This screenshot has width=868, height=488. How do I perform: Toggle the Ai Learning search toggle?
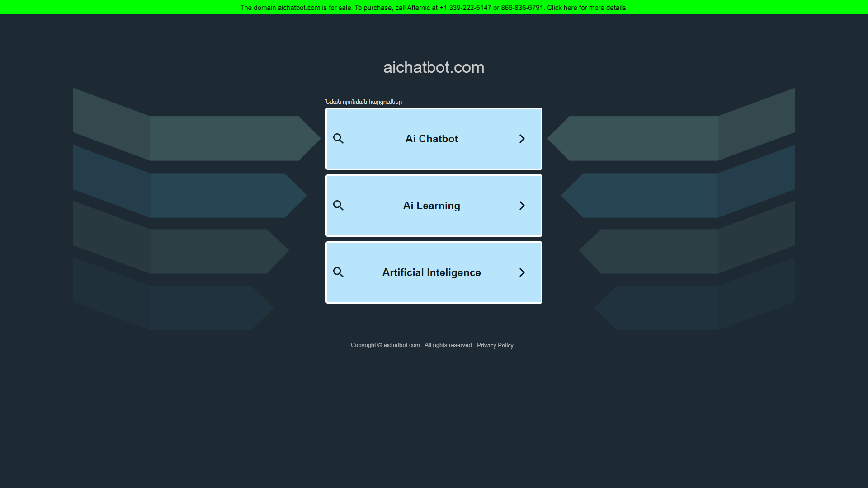[x=434, y=206]
